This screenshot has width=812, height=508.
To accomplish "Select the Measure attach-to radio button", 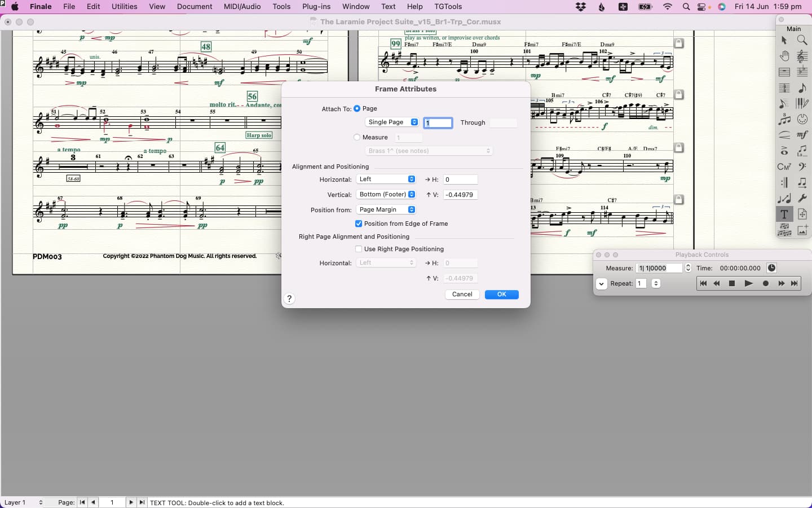I will tap(357, 137).
